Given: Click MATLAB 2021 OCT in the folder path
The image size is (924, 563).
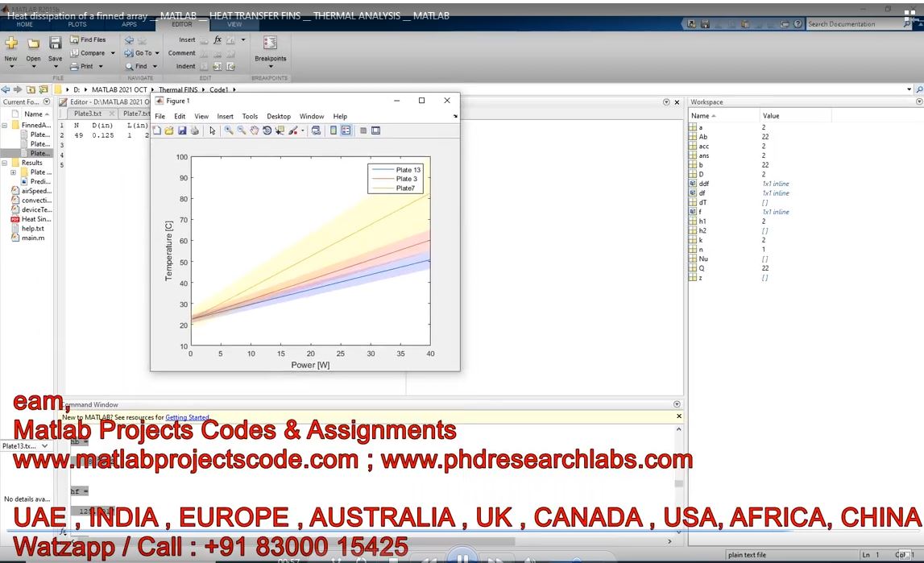Looking at the screenshot, I should click(x=119, y=89).
